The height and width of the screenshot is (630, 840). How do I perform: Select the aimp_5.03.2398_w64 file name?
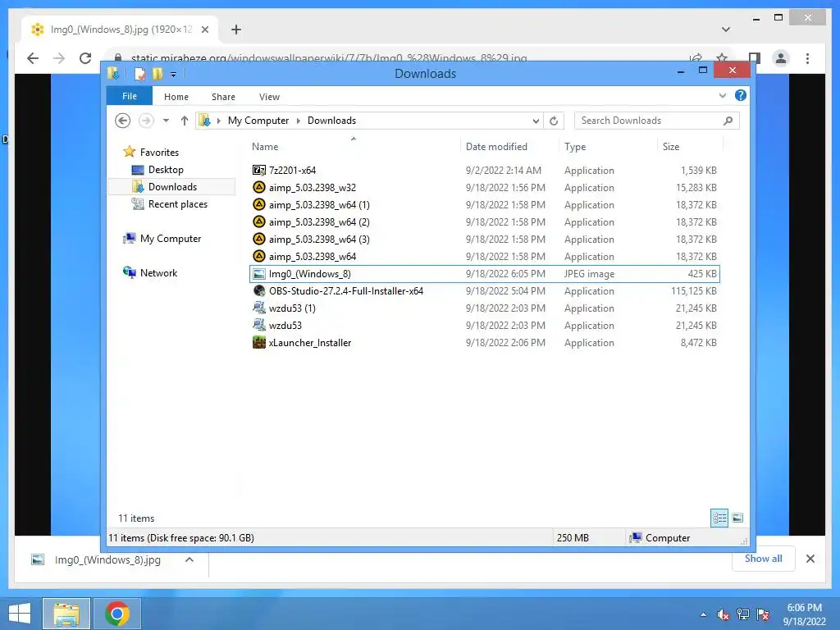[x=313, y=257]
